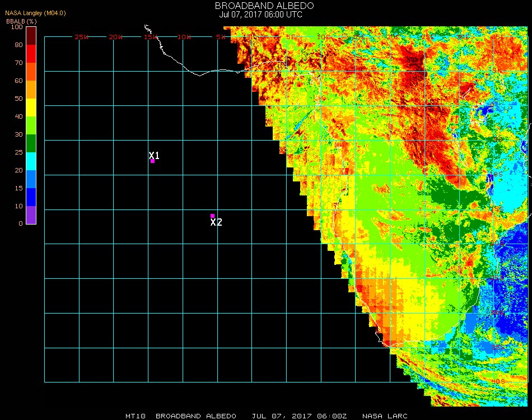Click the NASA Langley (M04.0) label
Image resolution: width=532 pixels, height=420 pixels.
tap(35, 13)
